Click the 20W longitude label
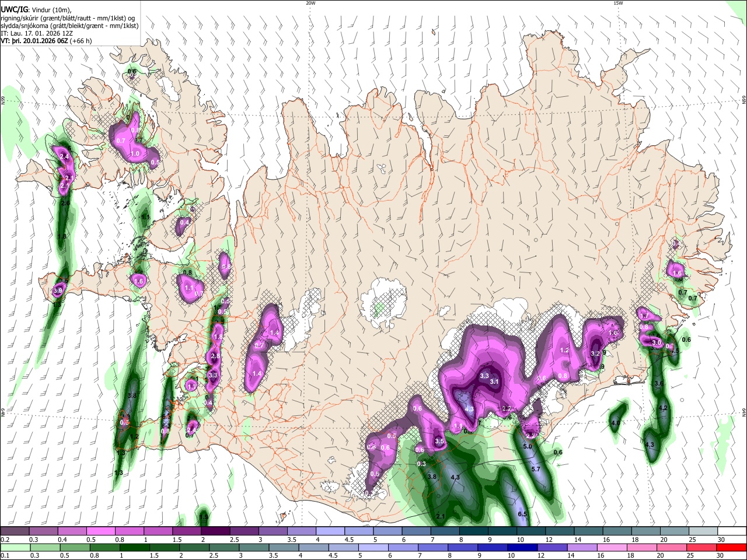The height and width of the screenshot is (560, 747). 310,3
